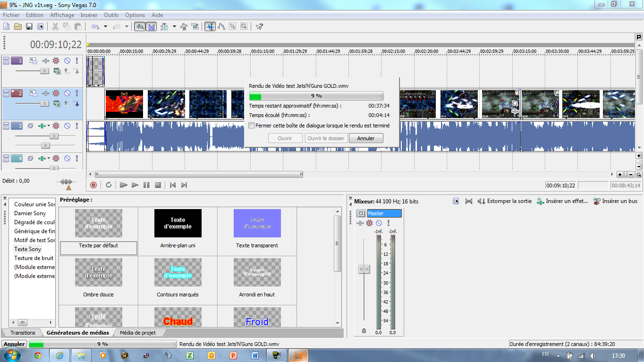Viewport: 644px width, 362px height.
Task: Open the Outils menu
Action: pyautogui.click(x=111, y=15)
